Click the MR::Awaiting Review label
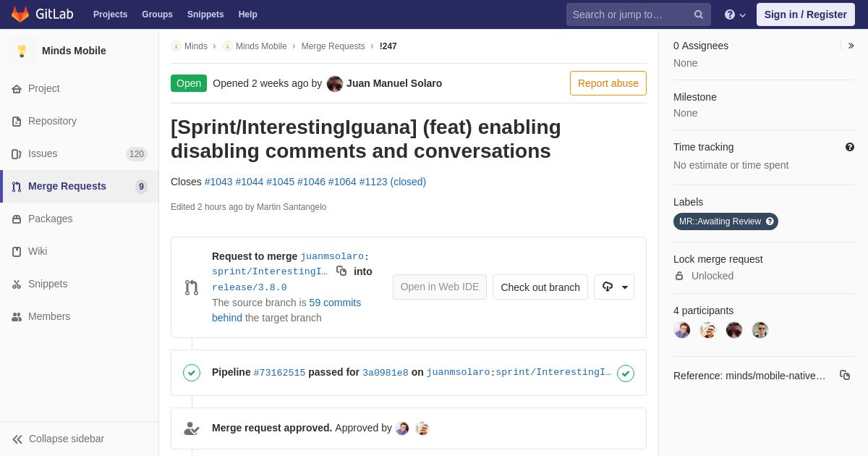 tap(726, 221)
